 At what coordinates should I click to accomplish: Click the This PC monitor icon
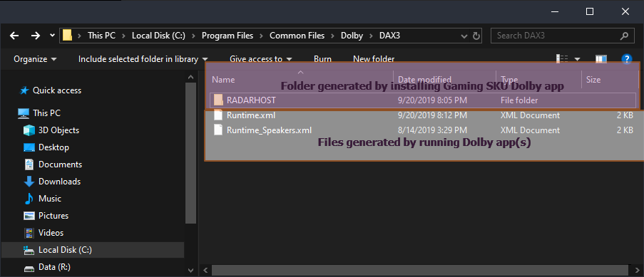24,113
